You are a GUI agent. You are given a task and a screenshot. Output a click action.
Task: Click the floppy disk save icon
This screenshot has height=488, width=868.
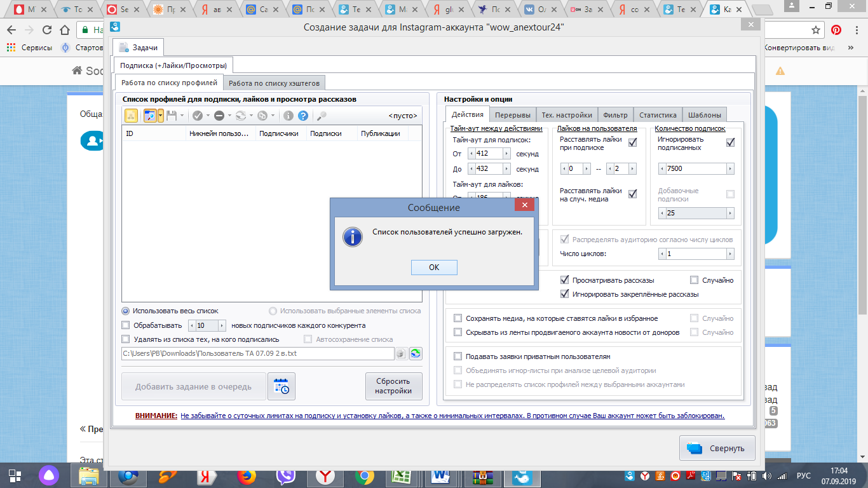tap(172, 116)
